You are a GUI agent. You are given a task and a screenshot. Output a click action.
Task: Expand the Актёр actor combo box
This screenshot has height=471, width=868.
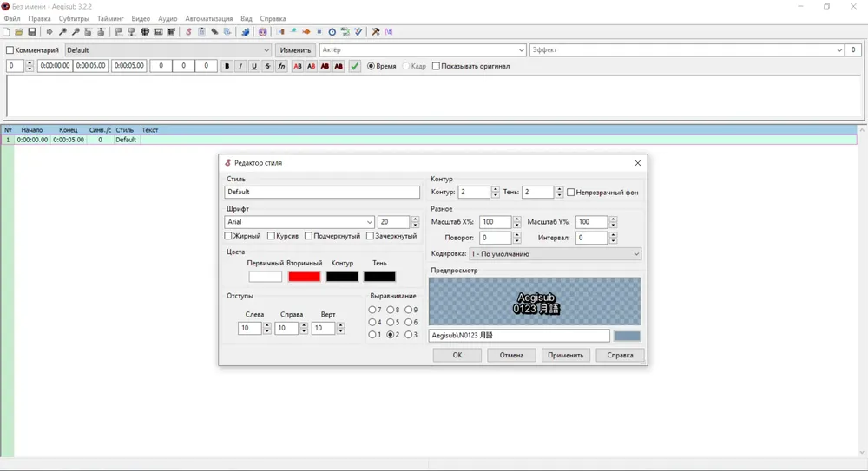[423, 49]
